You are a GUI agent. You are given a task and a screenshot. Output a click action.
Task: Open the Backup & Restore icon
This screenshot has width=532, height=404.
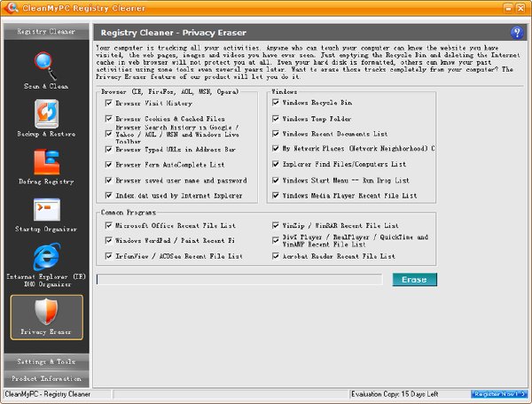46,114
